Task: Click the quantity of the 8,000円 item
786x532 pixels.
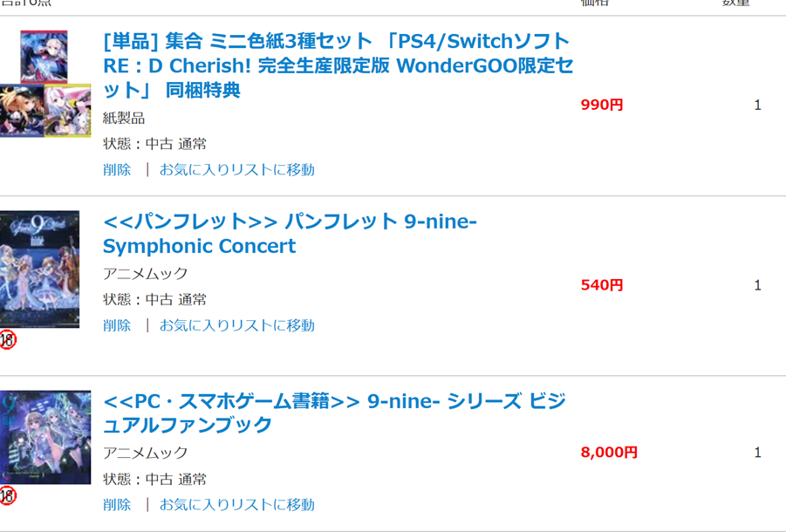Action: 757,453
